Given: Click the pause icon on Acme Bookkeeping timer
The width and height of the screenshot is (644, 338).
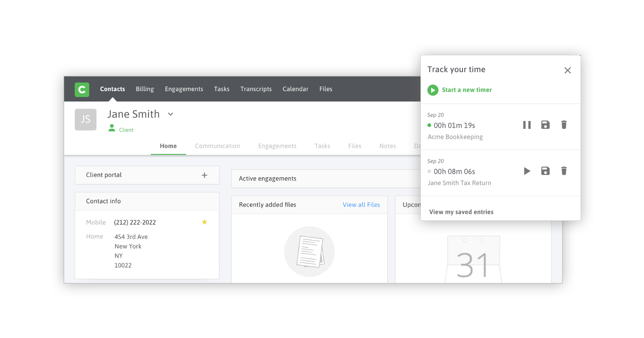Looking at the screenshot, I should (526, 125).
